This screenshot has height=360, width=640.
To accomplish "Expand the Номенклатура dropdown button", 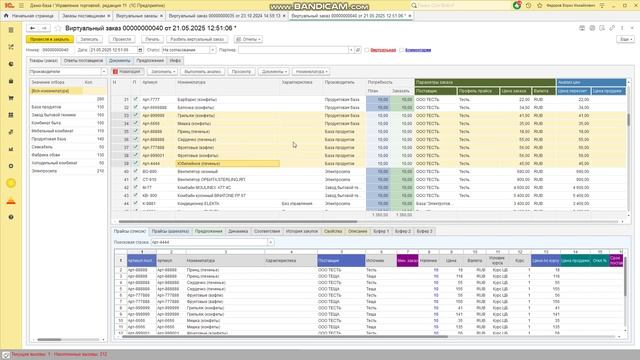I will click(311, 71).
